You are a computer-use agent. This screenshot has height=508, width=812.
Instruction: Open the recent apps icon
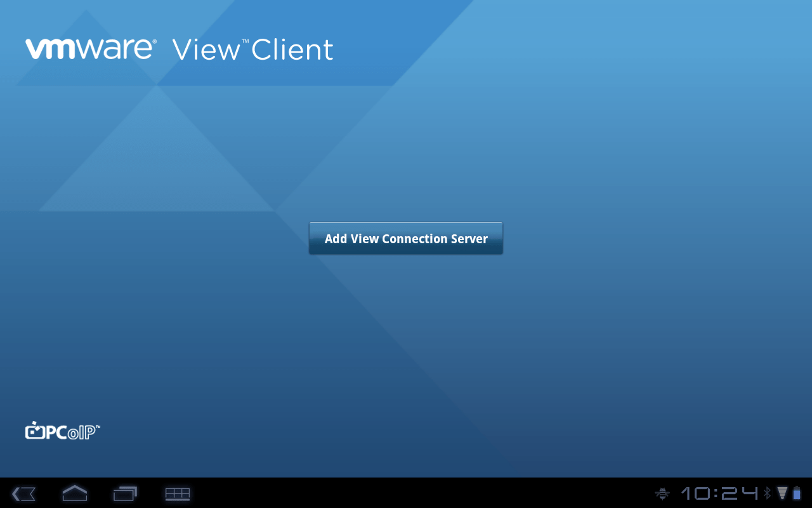pos(126,493)
